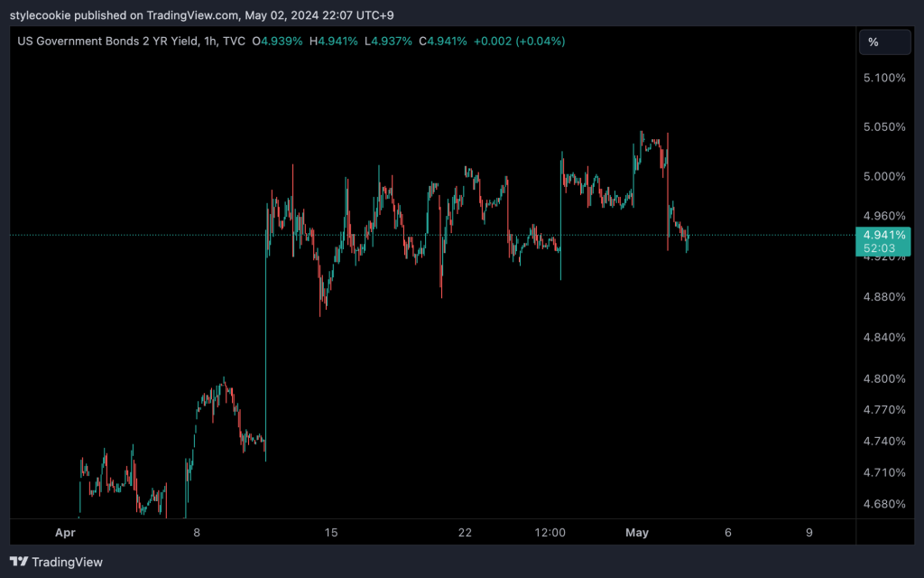Click the 4.710% price axis label
The height and width of the screenshot is (578, 924).
click(x=883, y=472)
